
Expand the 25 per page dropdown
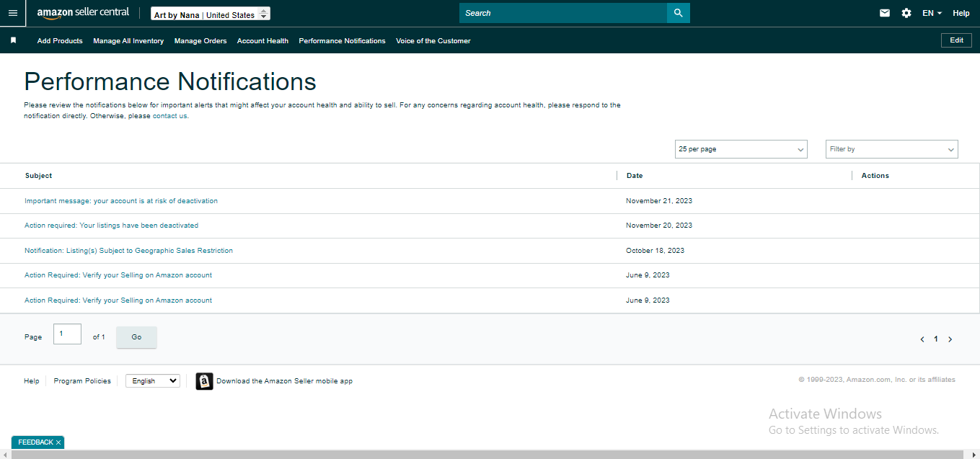741,149
